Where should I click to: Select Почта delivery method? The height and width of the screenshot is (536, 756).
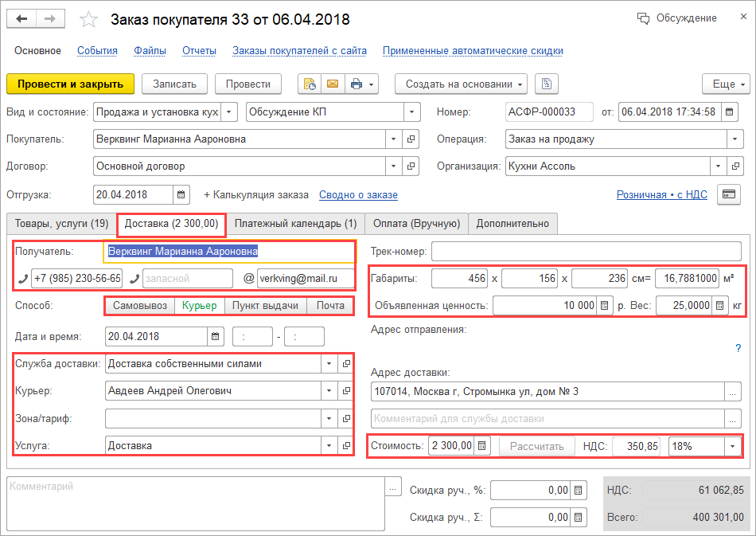pos(330,305)
